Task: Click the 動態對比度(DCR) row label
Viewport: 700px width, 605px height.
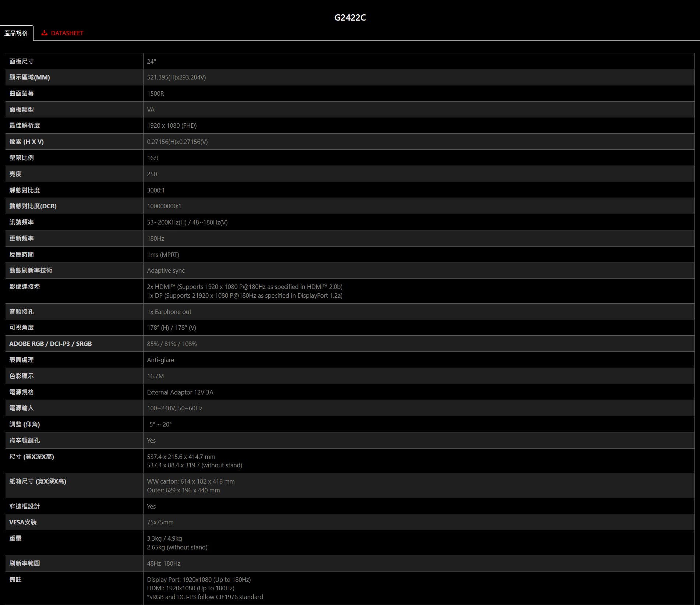Action: 33,206
